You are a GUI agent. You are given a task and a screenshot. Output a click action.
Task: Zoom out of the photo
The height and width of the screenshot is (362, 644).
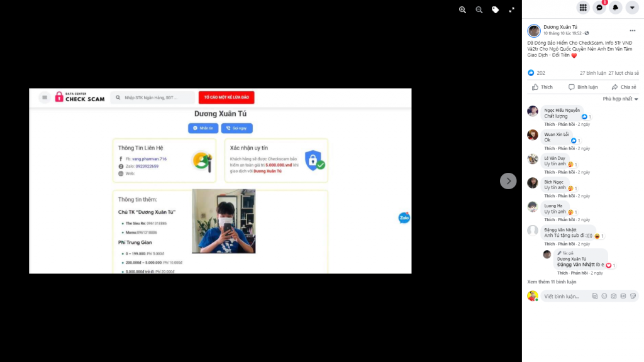tap(479, 10)
